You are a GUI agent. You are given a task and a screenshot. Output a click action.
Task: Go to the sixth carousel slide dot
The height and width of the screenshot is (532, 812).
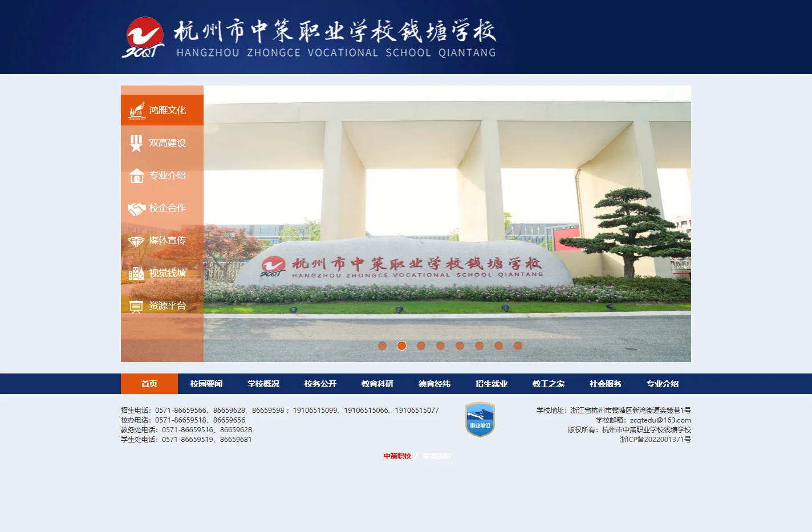pyautogui.click(x=480, y=346)
